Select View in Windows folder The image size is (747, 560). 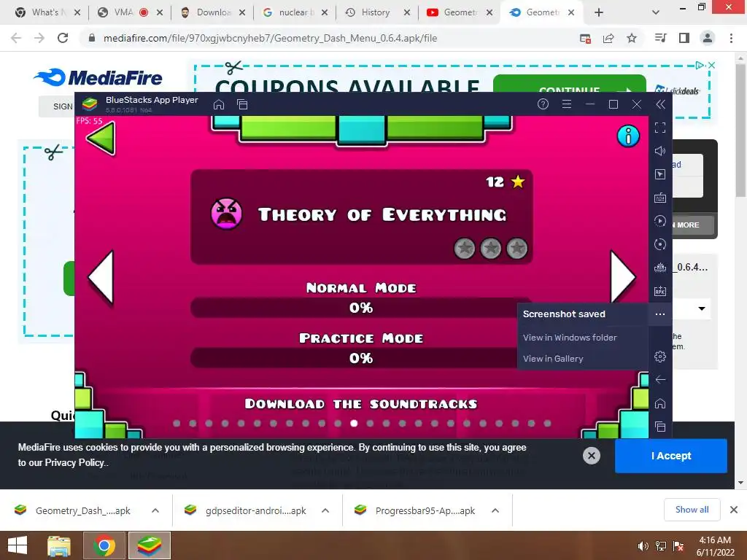(x=570, y=338)
